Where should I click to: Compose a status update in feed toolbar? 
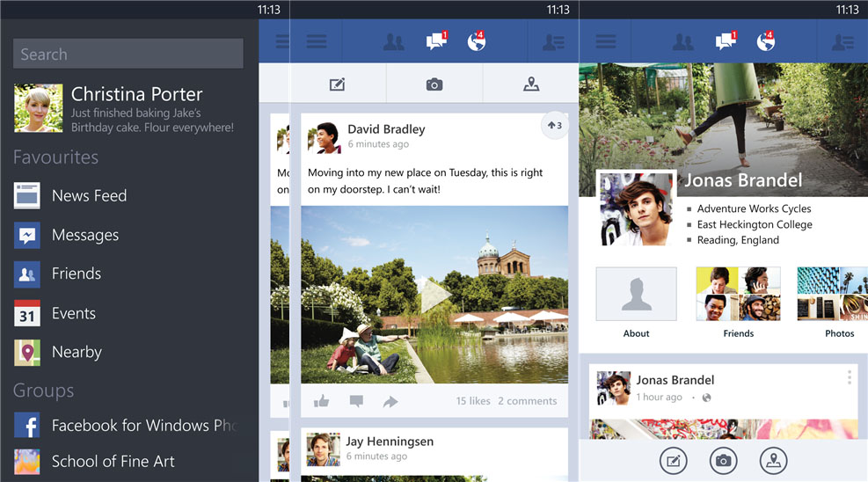337,84
